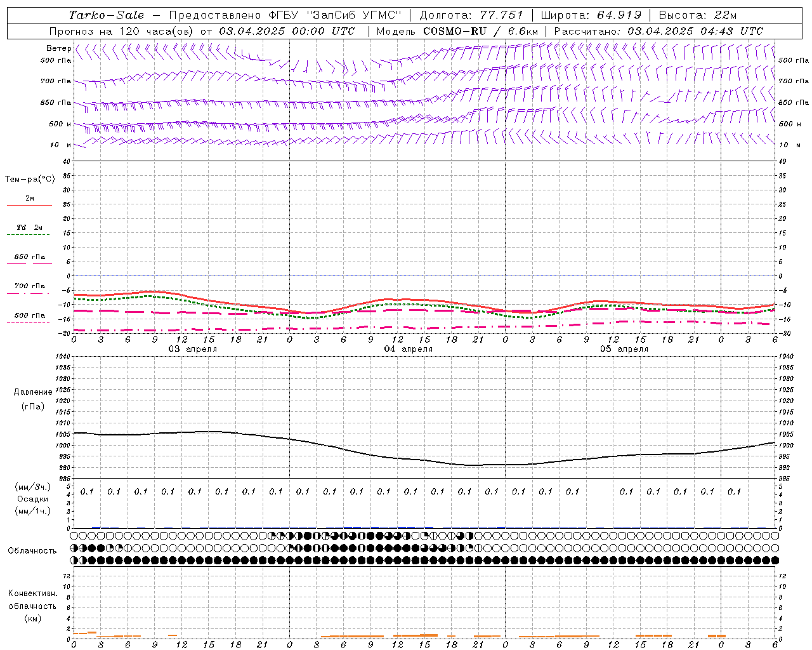Select the (гПа) unit label under Давление
The height and width of the screenshot is (650, 812).
[x=32, y=406]
